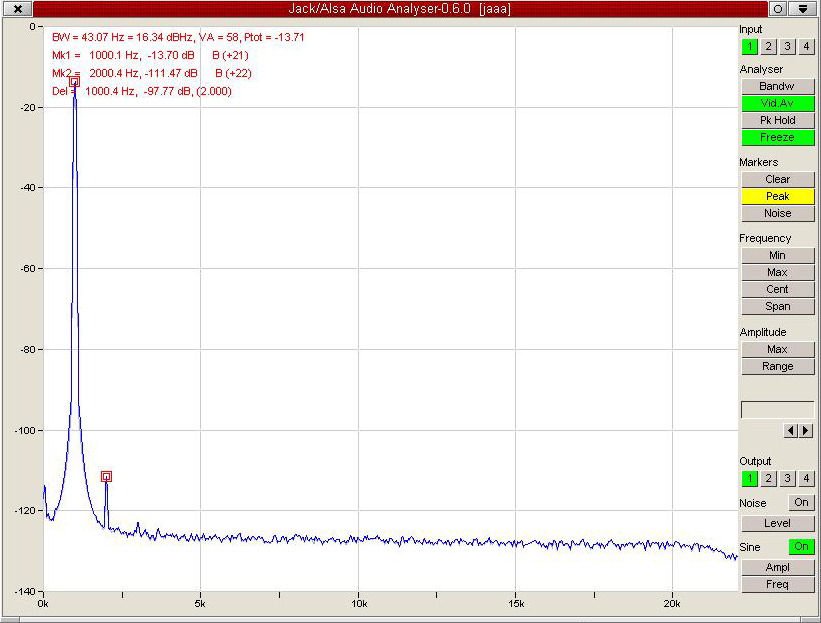
Task: Turn off the Sine generator
Action: [801, 547]
